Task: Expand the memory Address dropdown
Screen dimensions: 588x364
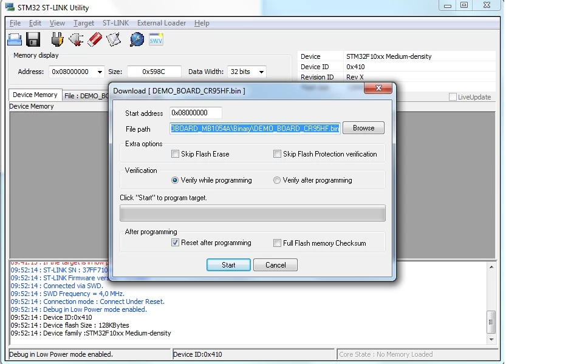Action: tap(100, 72)
